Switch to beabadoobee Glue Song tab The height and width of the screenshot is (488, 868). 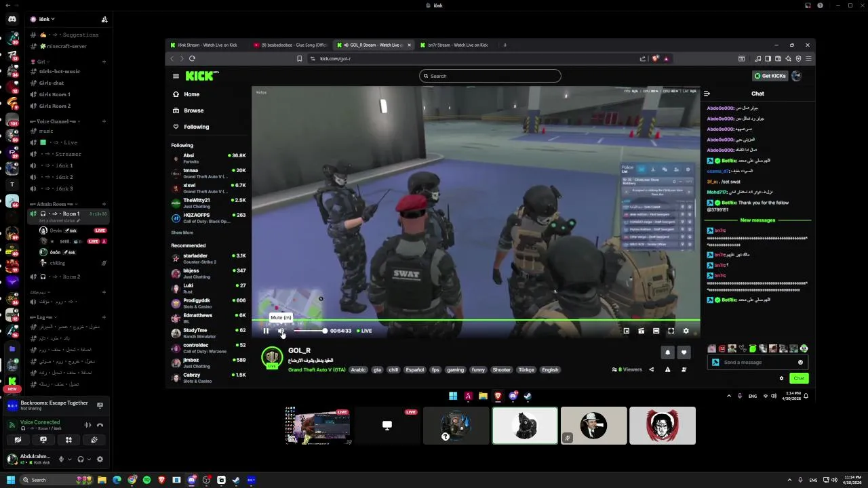click(290, 45)
